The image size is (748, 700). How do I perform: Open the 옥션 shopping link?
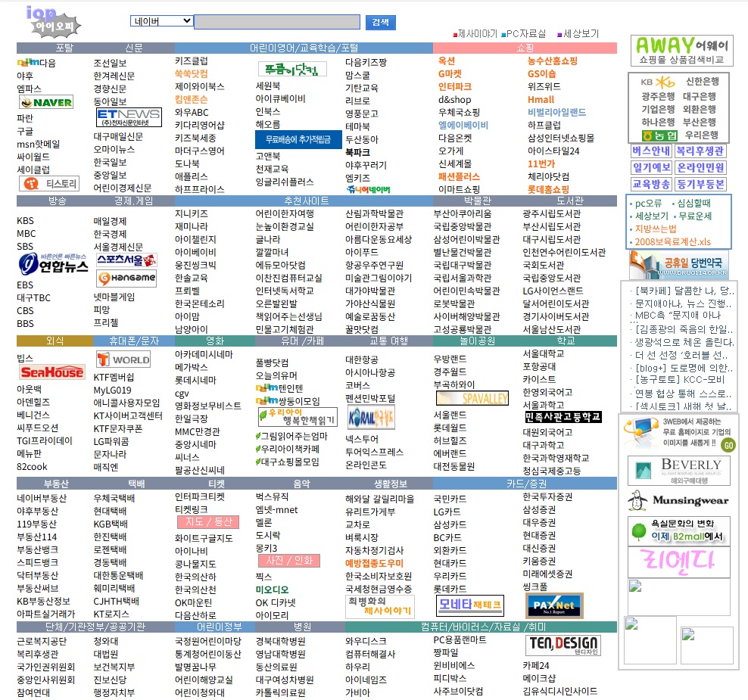tap(447, 61)
